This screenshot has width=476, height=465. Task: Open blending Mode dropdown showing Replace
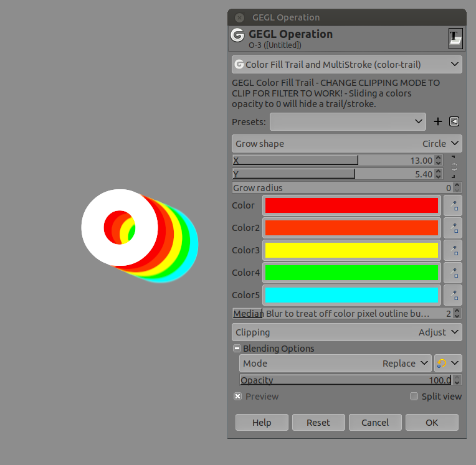335,363
